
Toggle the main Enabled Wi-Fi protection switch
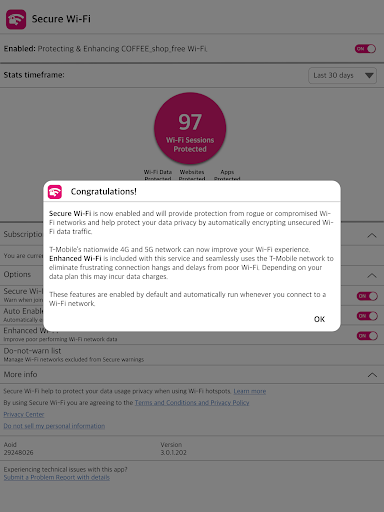365,49
